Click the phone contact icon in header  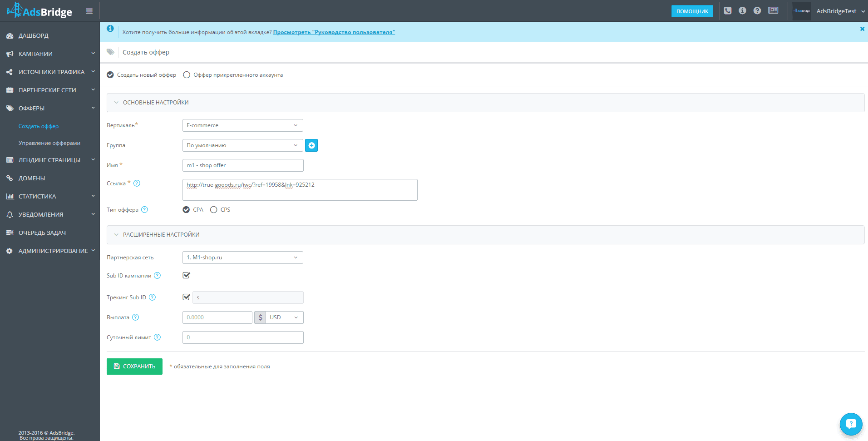(x=728, y=10)
